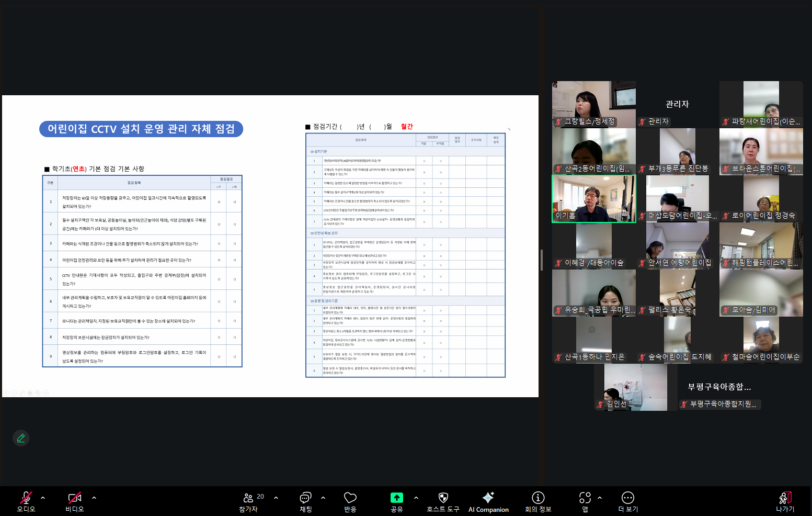Expand share options arrow beside 공유
The height and width of the screenshot is (516, 812).
pyautogui.click(x=416, y=498)
